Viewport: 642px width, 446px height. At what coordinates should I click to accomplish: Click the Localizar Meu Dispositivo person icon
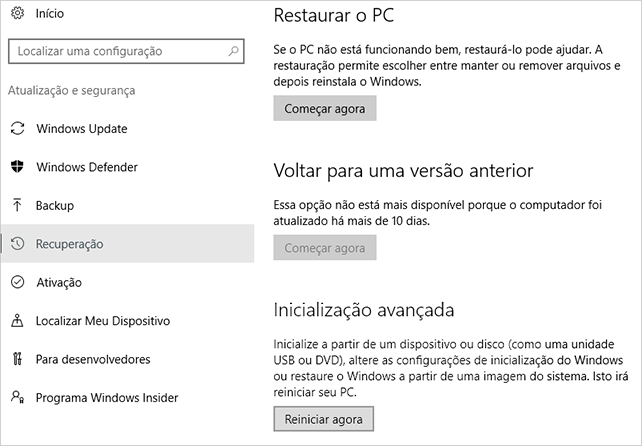17,321
